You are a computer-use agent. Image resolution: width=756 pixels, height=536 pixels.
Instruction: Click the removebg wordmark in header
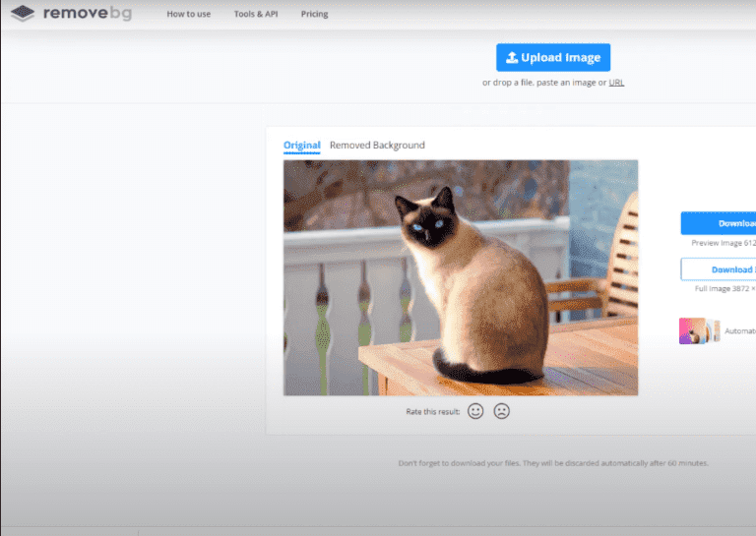[86, 14]
